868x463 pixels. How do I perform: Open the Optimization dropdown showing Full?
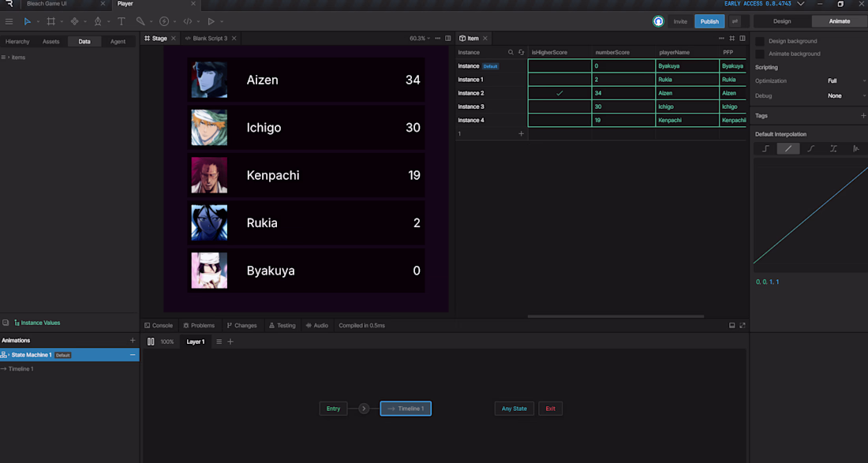click(847, 80)
